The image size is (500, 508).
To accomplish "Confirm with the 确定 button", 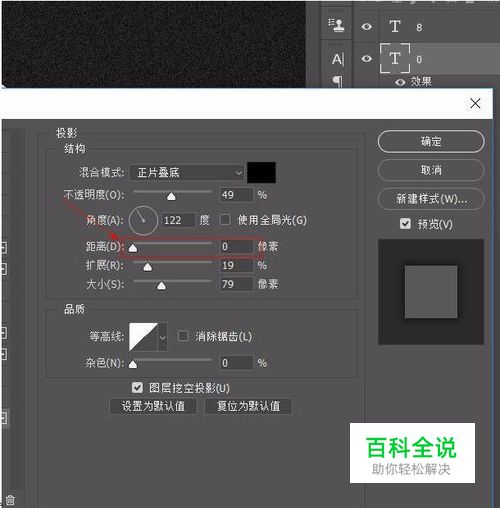I will pos(431,142).
